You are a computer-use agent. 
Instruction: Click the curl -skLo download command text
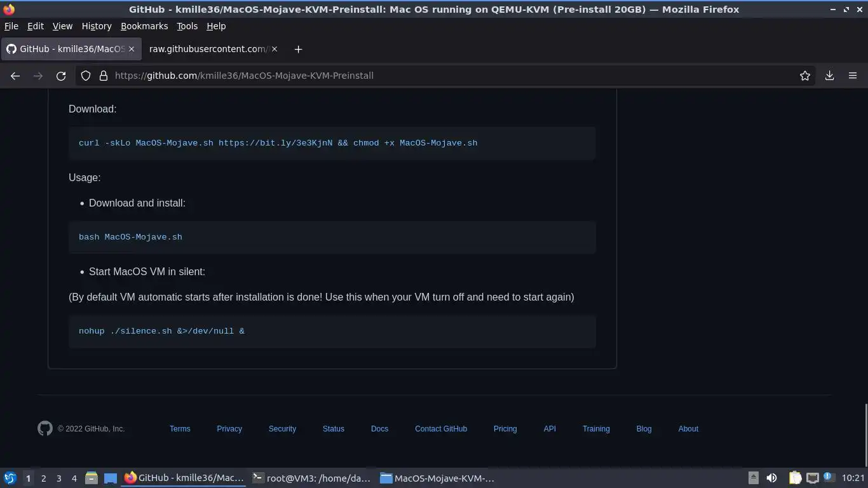278,143
